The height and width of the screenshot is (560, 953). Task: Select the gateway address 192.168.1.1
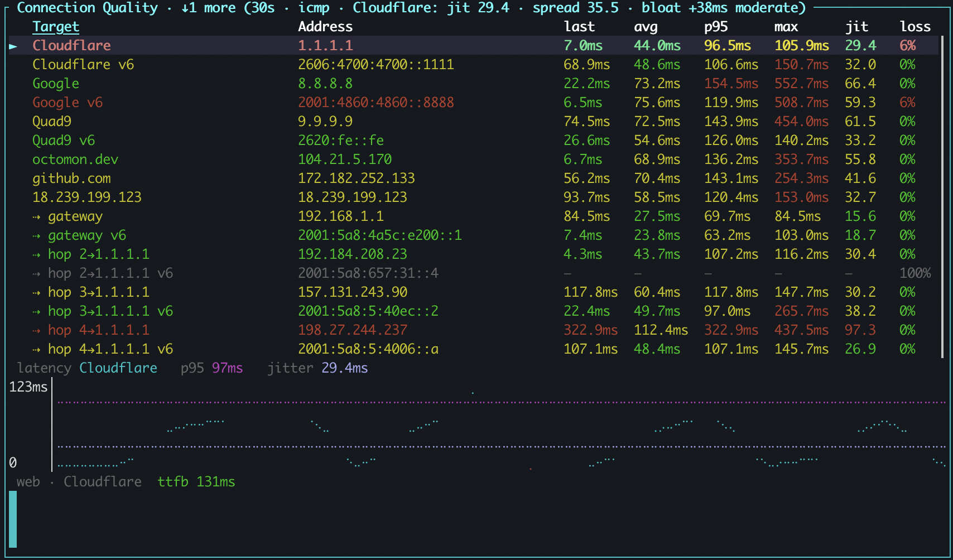click(x=341, y=216)
